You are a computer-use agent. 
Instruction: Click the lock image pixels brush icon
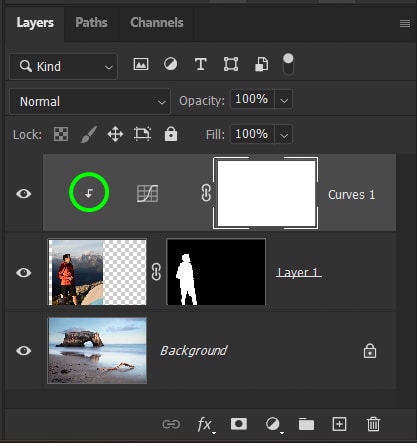pyautogui.click(x=89, y=134)
